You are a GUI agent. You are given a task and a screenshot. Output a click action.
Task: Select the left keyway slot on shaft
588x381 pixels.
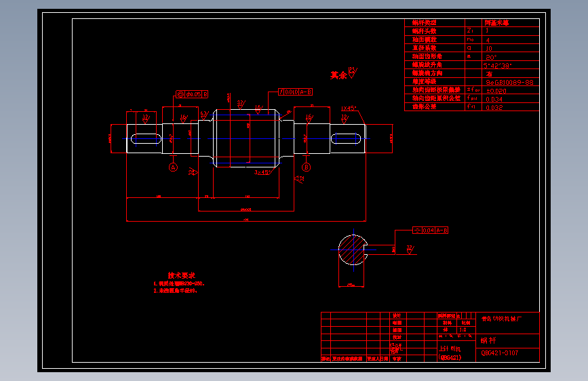pyautogui.click(x=146, y=139)
